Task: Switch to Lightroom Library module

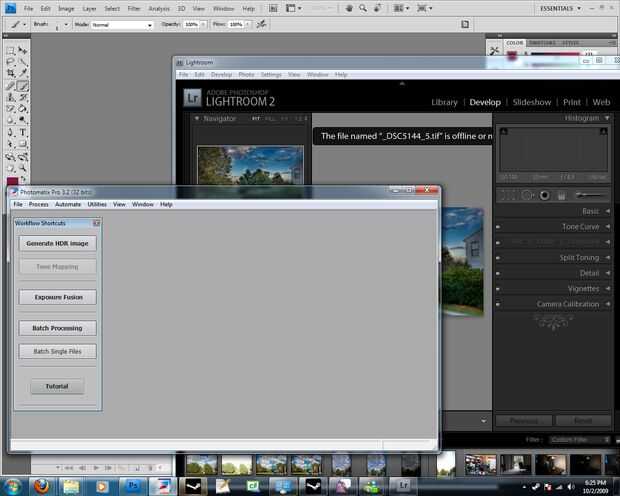Action: pyautogui.click(x=444, y=102)
